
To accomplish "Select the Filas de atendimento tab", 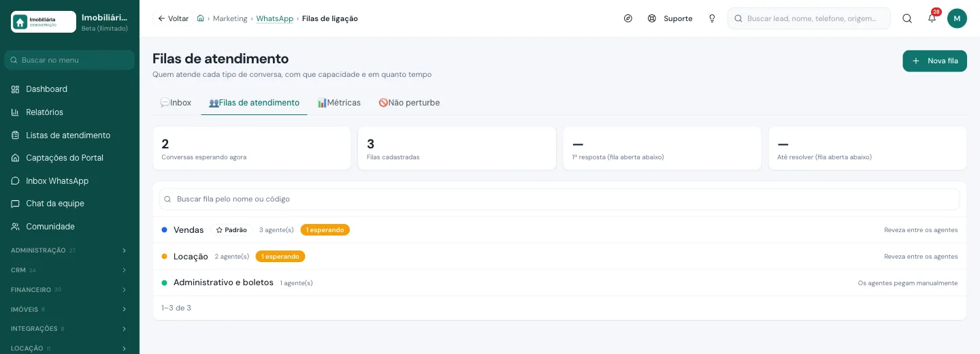I will [x=254, y=103].
